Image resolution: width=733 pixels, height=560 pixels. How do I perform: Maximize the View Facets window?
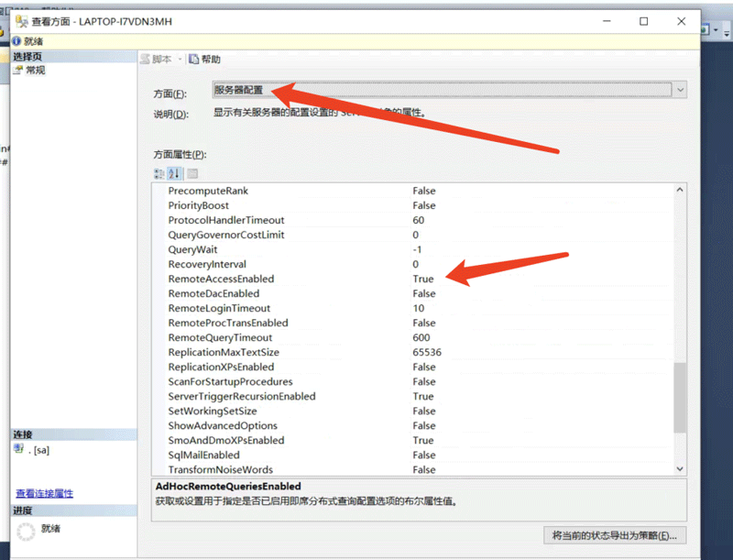click(x=644, y=21)
